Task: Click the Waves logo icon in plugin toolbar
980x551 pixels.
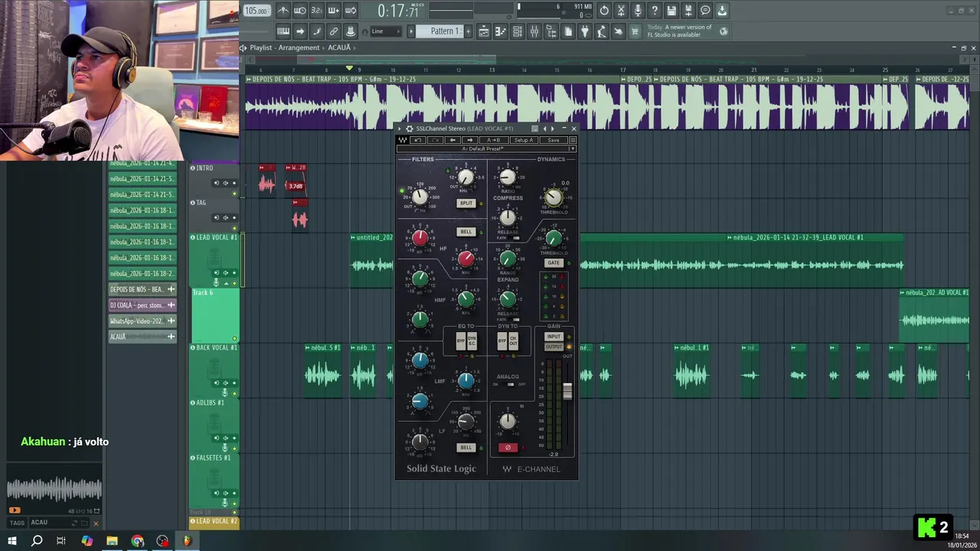Action: (403, 140)
